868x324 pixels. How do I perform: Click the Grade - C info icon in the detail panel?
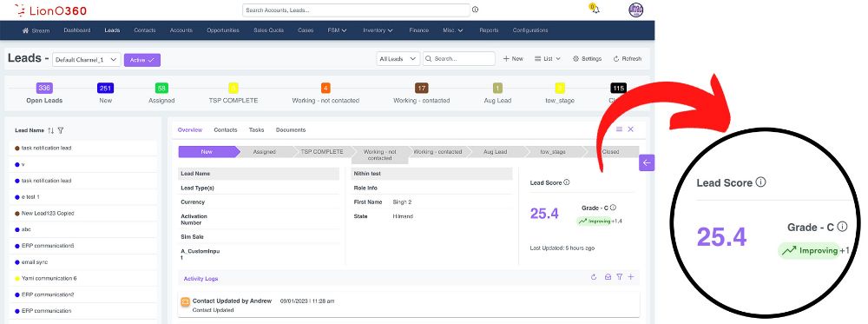[613, 208]
